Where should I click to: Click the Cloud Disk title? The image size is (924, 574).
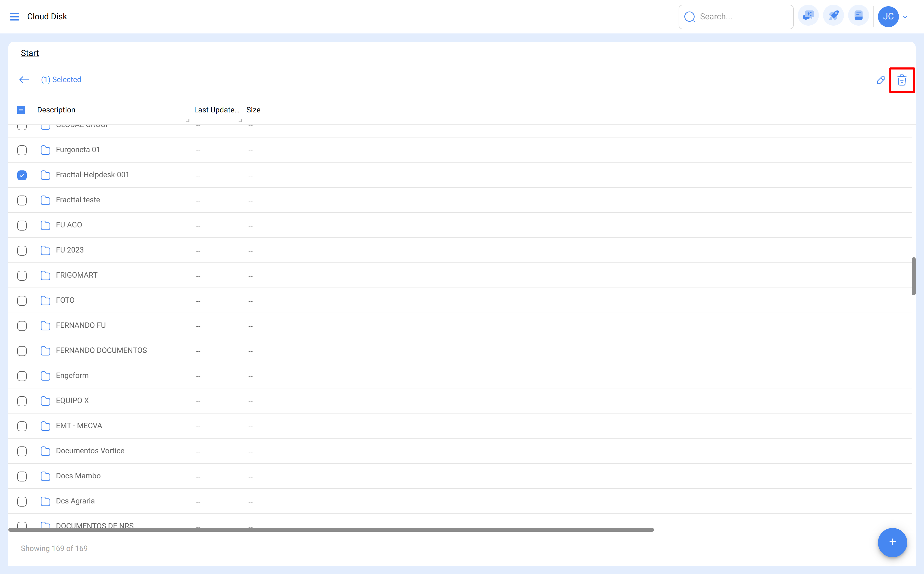click(47, 17)
